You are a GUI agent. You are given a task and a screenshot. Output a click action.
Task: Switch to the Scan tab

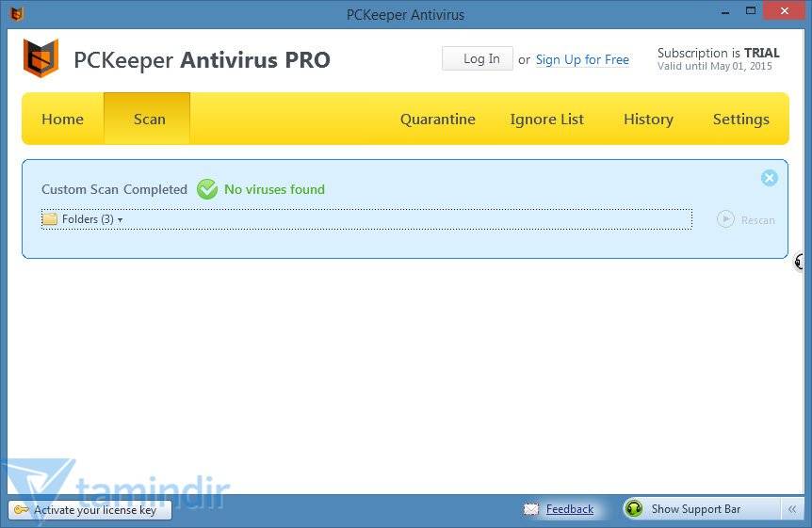[x=149, y=120]
